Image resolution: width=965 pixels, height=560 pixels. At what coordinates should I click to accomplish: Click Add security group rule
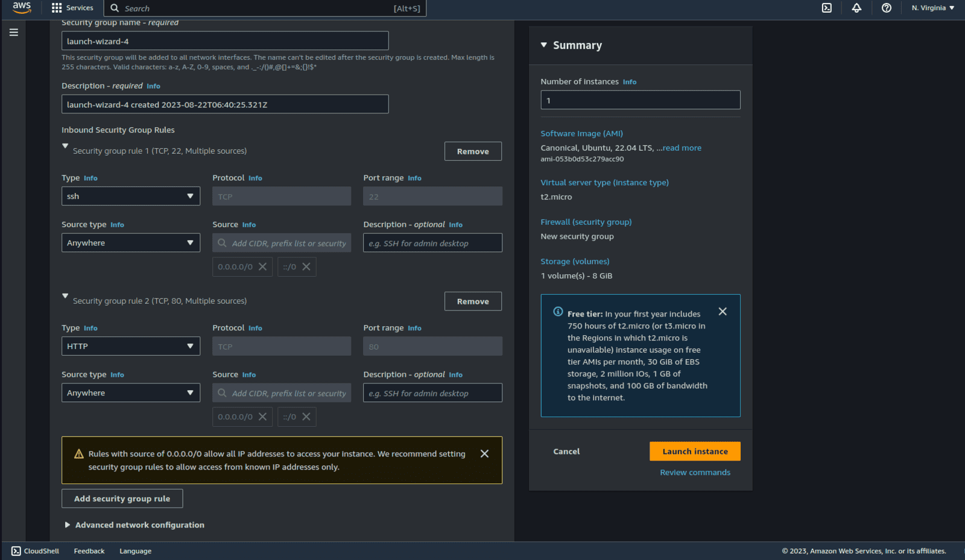coord(122,499)
